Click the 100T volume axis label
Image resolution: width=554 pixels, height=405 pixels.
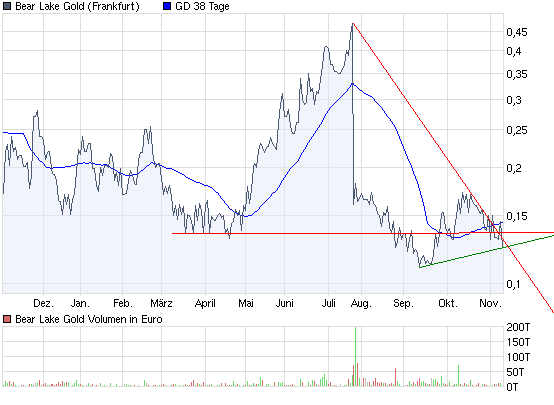(x=518, y=357)
